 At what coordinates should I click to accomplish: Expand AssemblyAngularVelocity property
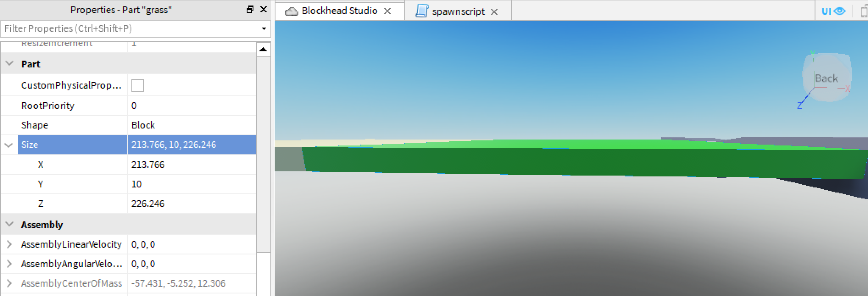9,264
